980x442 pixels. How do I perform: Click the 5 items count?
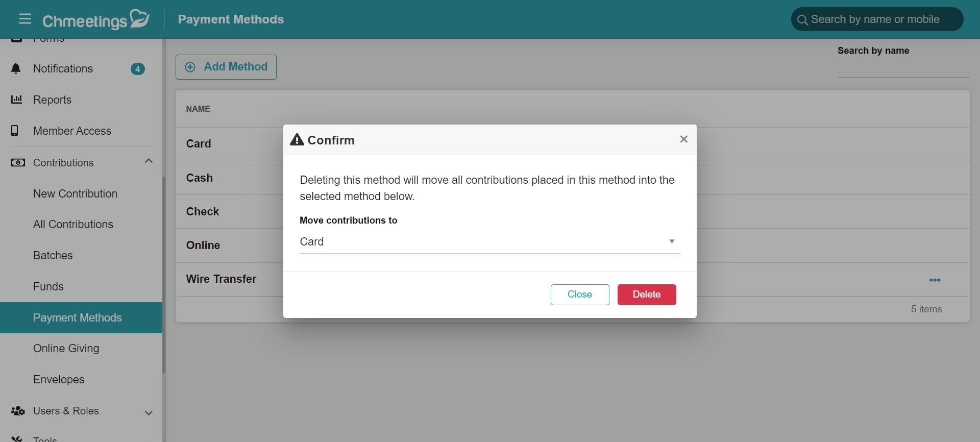926,309
